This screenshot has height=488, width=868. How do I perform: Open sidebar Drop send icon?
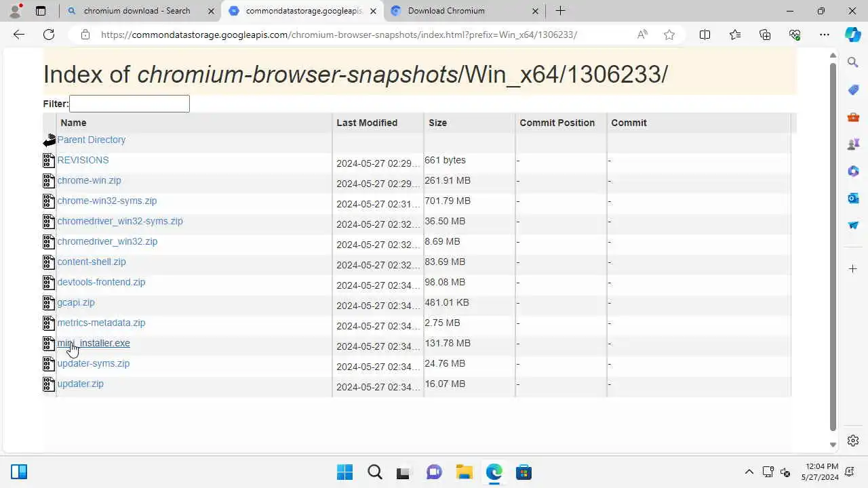point(853,225)
